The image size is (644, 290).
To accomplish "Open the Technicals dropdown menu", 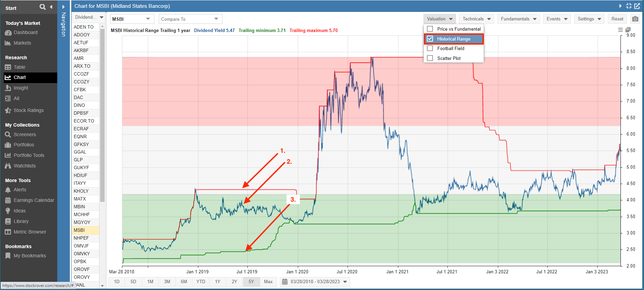I will 476,19.
